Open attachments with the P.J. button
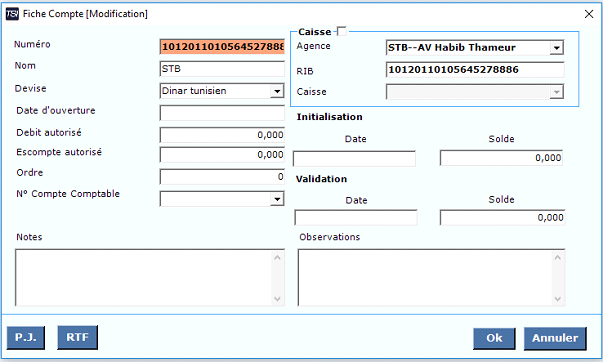The image size is (605, 363). 25,338
